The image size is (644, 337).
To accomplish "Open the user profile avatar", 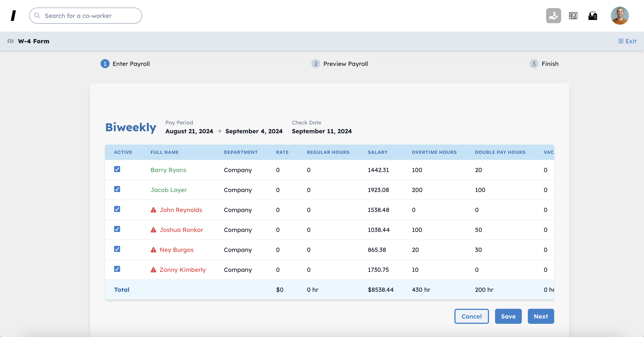I will [620, 16].
